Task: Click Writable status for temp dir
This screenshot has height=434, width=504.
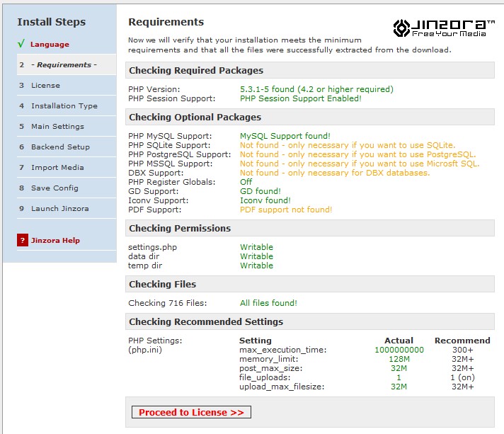Action: 256,265
